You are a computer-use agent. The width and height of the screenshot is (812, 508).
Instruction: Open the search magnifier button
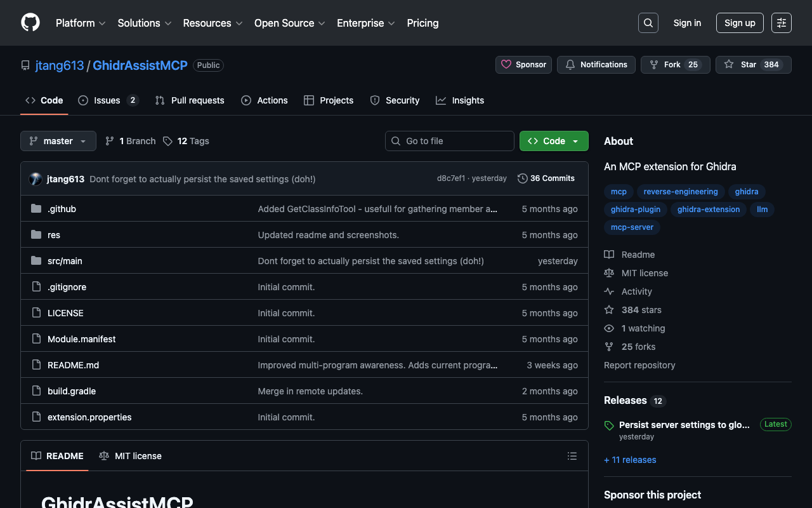(648, 23)
